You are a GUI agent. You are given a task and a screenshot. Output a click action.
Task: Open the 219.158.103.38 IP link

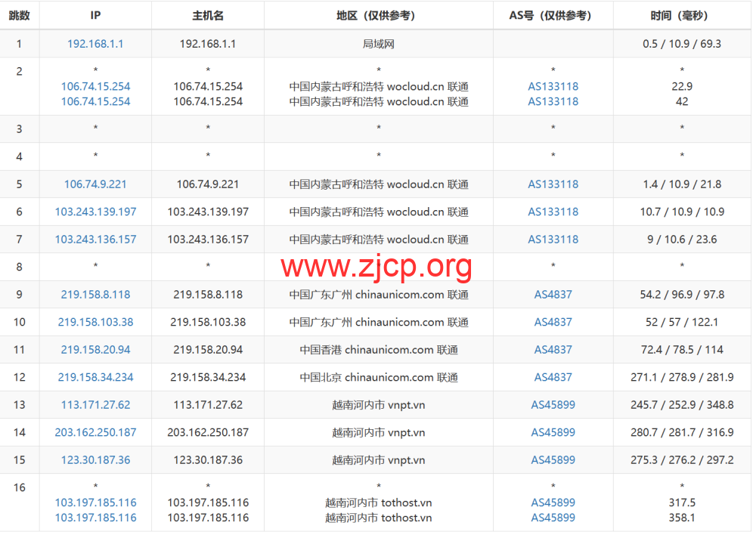pyautogui.click(x=95, y=322)
